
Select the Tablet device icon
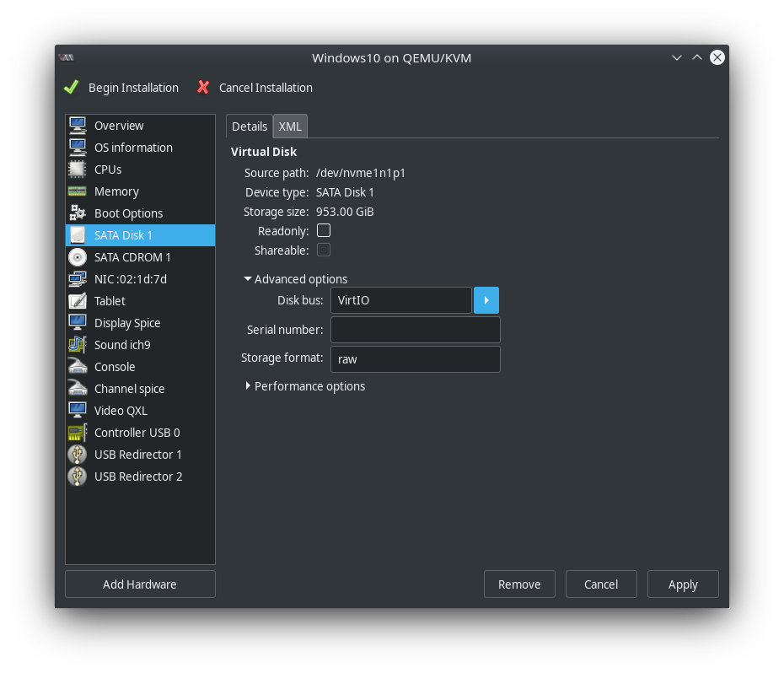coord(78,301)
